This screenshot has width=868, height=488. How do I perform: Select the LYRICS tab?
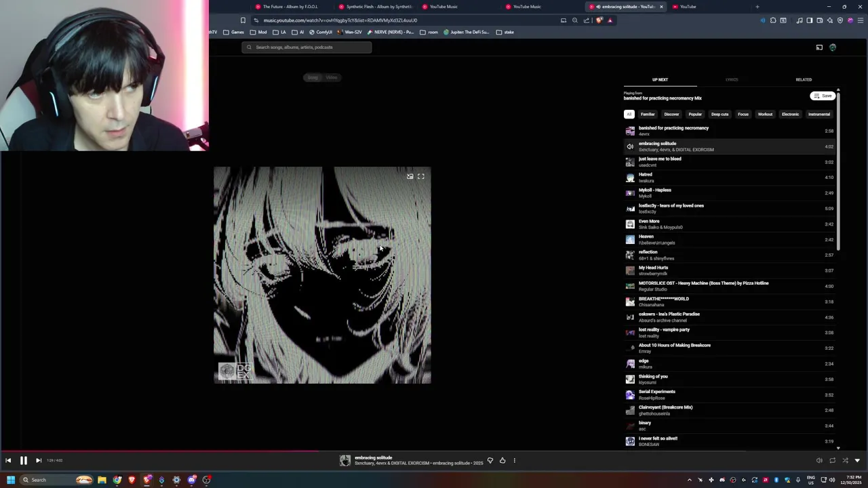tap(732, 79)
